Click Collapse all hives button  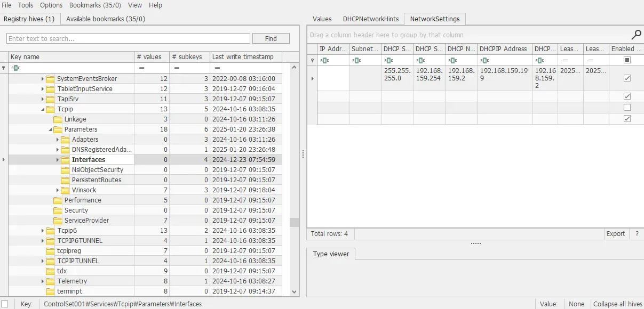(617, 304)
